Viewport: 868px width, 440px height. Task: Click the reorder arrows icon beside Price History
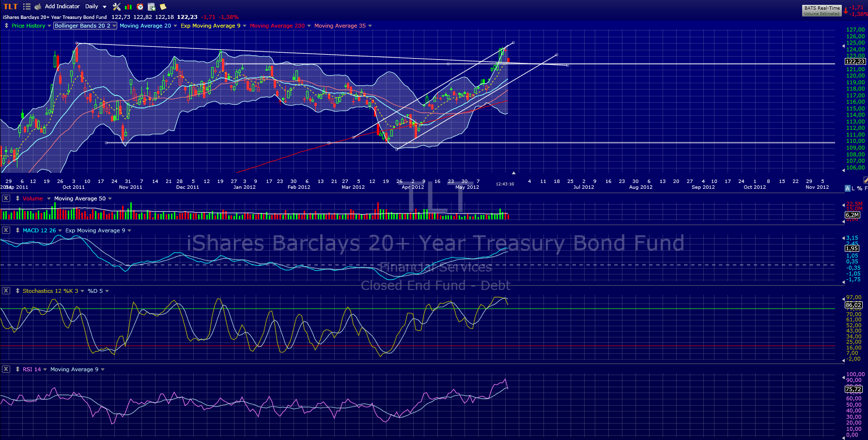click(6, 26)
